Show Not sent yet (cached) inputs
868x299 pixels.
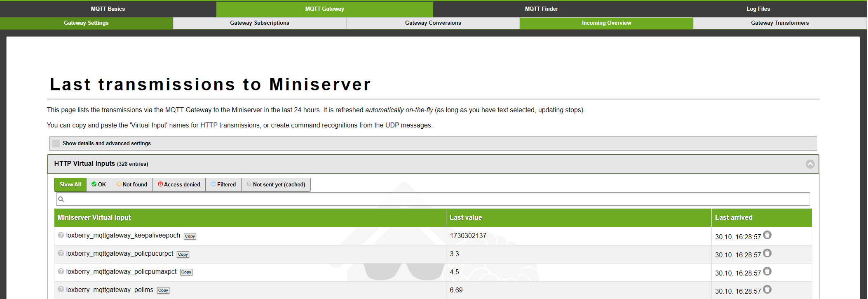pos(276,185)
